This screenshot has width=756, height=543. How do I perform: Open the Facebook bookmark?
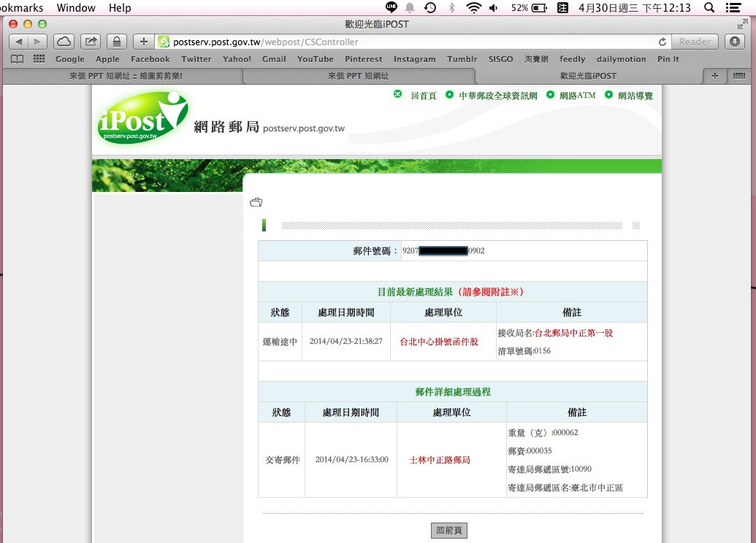click(x=150, y=59)
